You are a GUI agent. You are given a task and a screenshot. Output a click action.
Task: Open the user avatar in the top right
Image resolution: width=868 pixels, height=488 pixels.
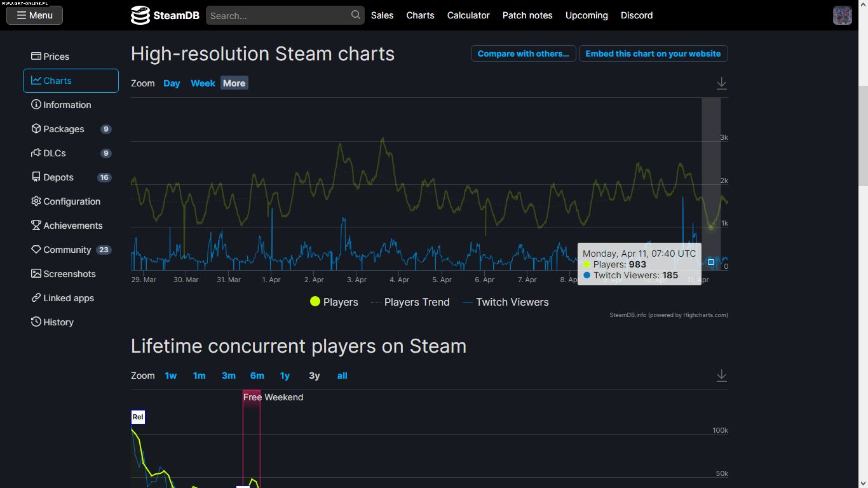tap(842, 15)
